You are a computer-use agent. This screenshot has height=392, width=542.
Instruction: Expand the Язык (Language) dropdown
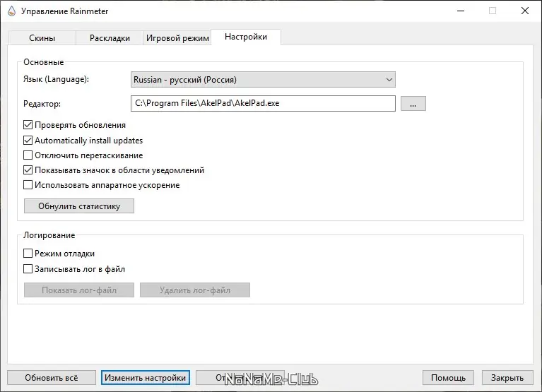[x=263, y=80]
